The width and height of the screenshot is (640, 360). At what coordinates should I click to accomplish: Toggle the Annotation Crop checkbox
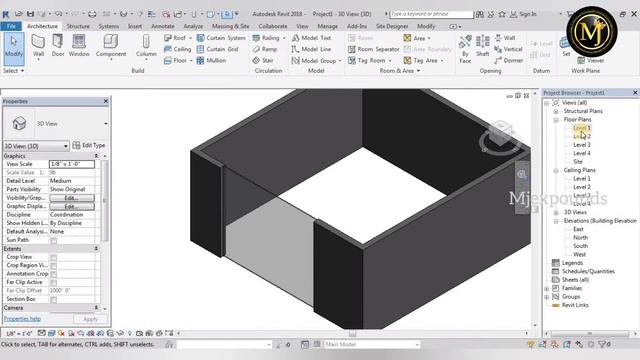click(53, 274)
